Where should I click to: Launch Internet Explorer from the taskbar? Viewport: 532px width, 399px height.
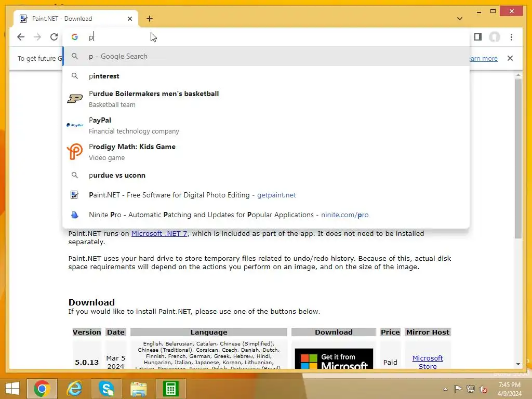(x=75, y=389)
